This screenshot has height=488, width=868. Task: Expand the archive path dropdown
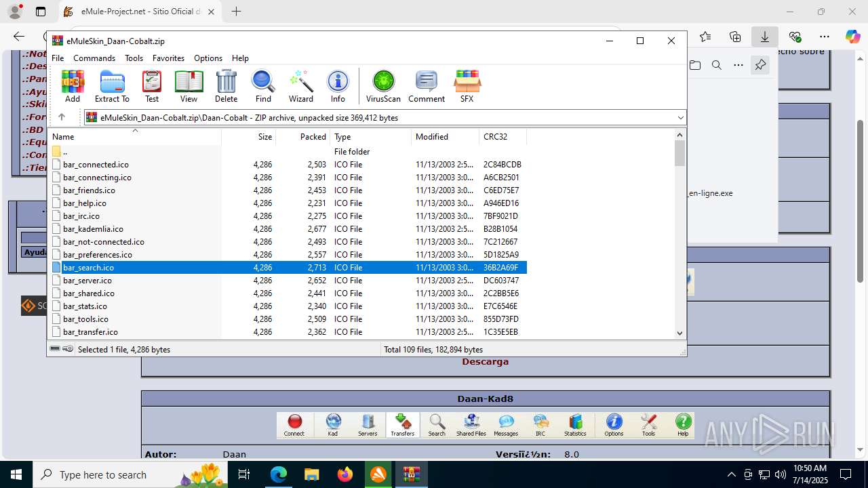[x=680, y=117]
